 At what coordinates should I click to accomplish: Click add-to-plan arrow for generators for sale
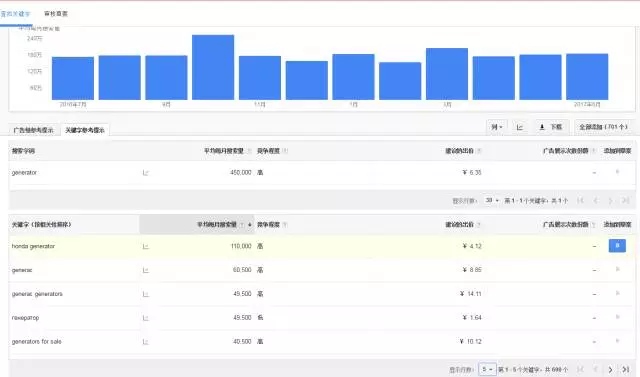click(x=618, y=341)
